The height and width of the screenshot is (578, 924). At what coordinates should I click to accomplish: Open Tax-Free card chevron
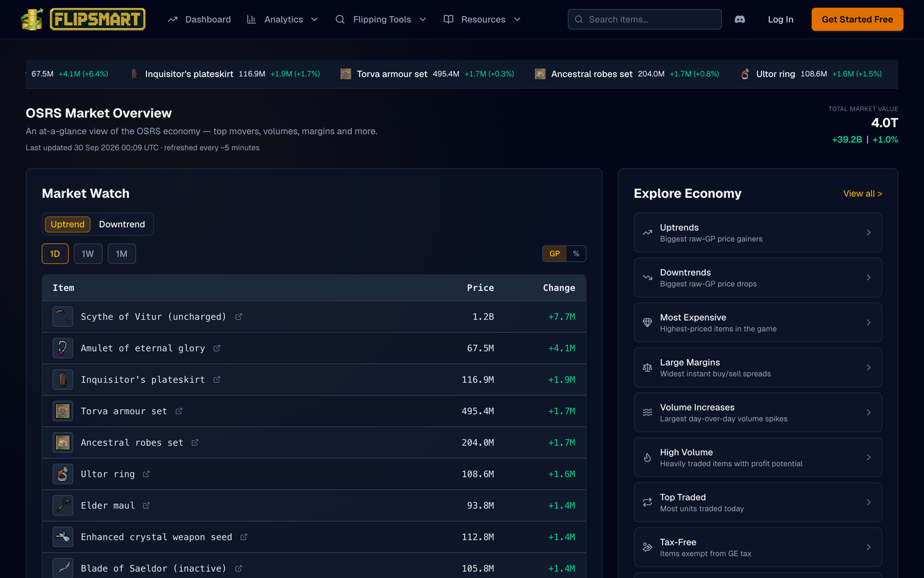tap(869, 547)
